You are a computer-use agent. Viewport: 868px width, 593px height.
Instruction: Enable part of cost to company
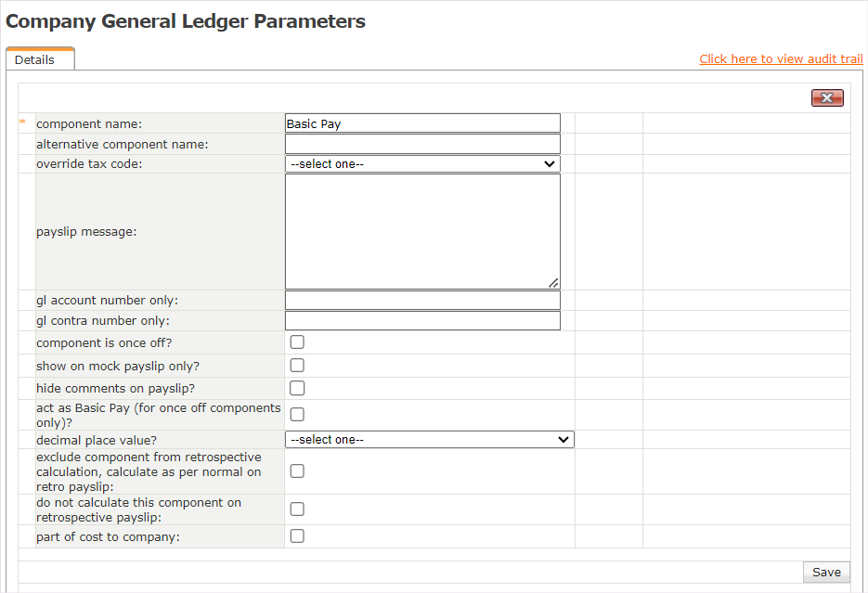pyautogui.click(x=297, y=535)
